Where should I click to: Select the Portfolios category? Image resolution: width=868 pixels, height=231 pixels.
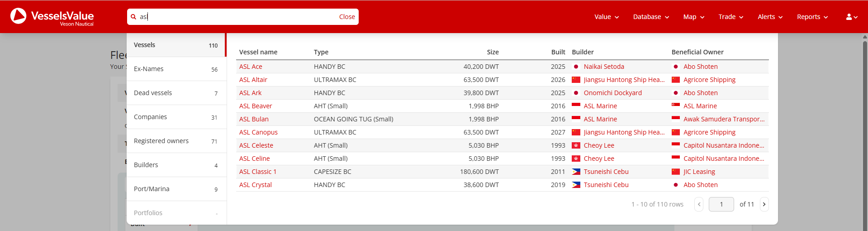176,213
